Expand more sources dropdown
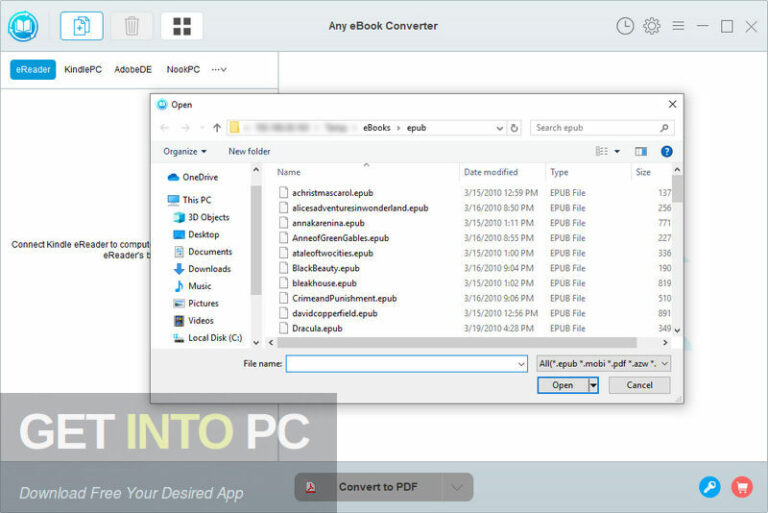 [219, 70]
